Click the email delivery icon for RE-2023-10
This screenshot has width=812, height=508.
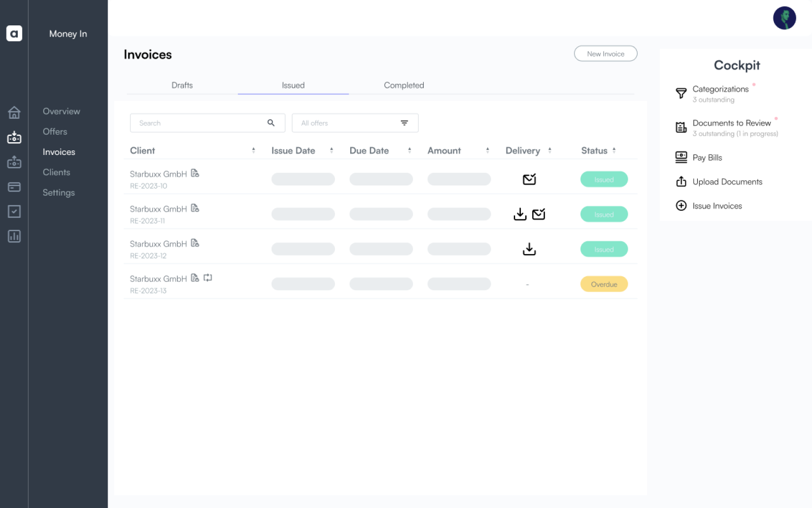(529, 179)
